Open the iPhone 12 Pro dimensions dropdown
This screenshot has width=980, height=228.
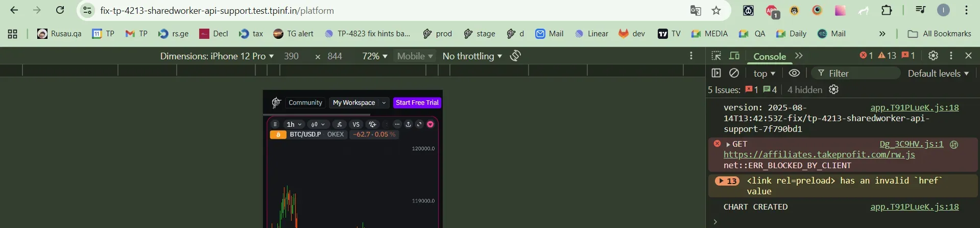click(217, 56)
